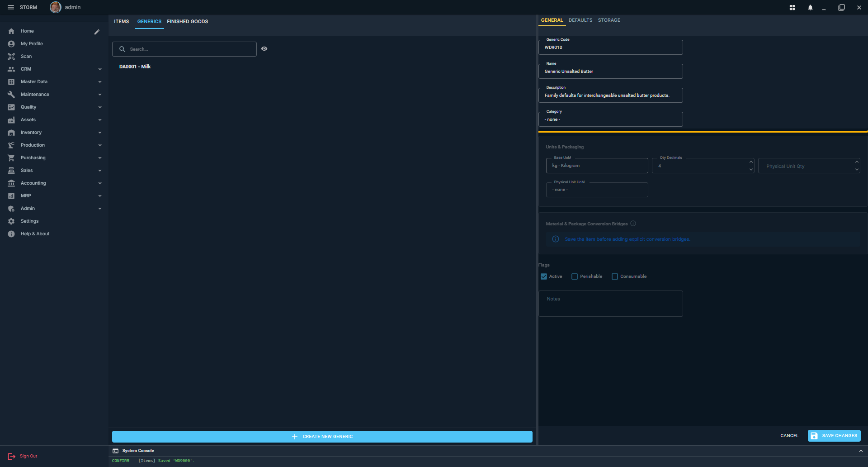Click the Assets icon
Viewport: 868px width, 467px height.
coord(11,120)
